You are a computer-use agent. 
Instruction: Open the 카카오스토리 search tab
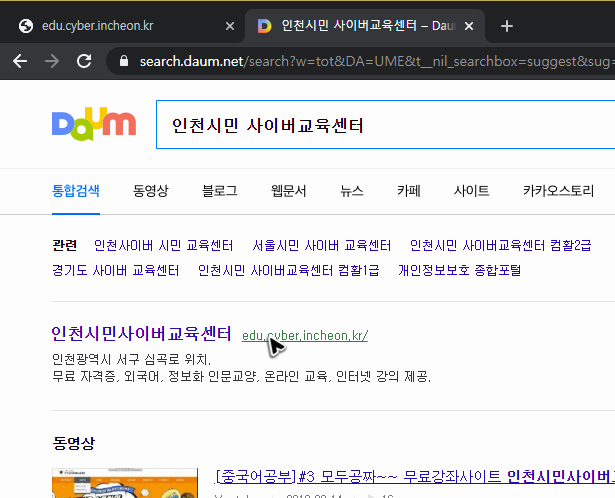pos(559,191)
